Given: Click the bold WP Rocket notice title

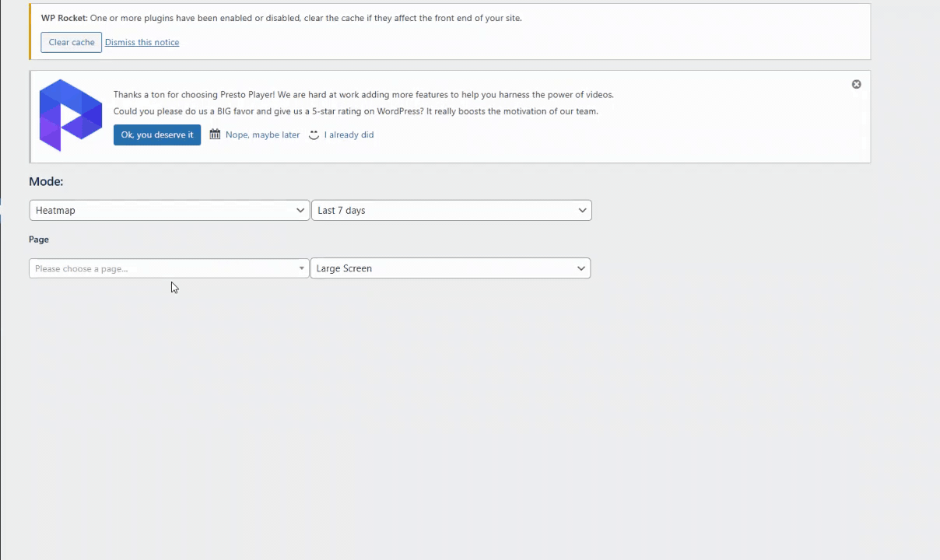Looking at the screenshot, I should point(64,18).
